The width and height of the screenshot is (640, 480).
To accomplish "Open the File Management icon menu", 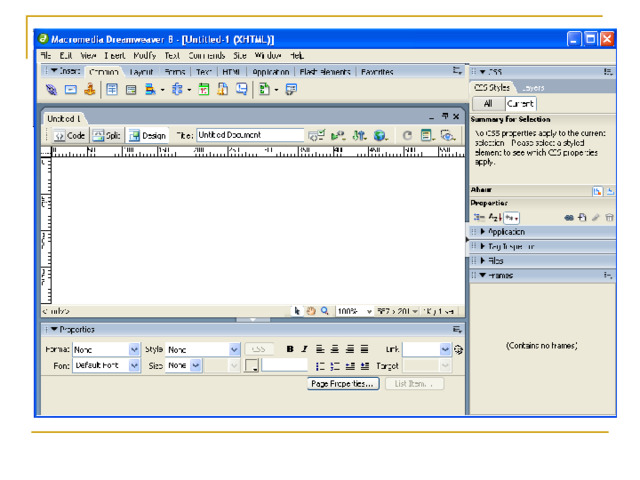I will (359, 135).
